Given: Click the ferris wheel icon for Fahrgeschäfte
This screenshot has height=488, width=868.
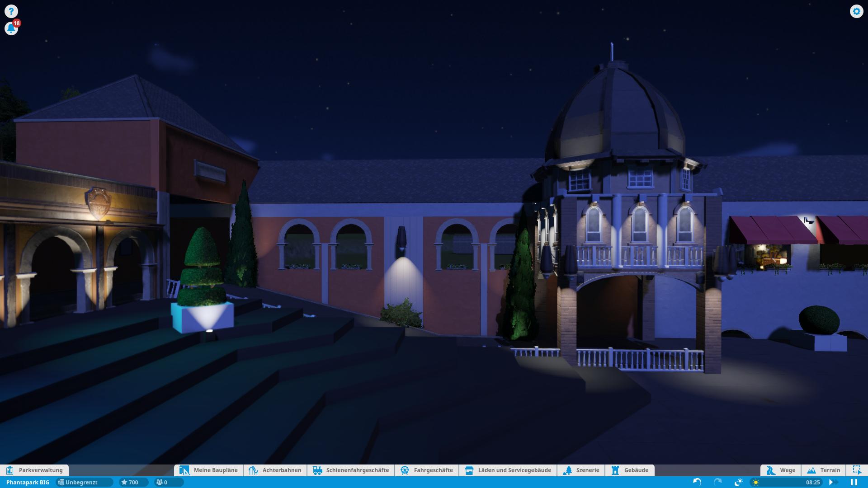Looking at the screenshot, I should (x=405, y=470).
